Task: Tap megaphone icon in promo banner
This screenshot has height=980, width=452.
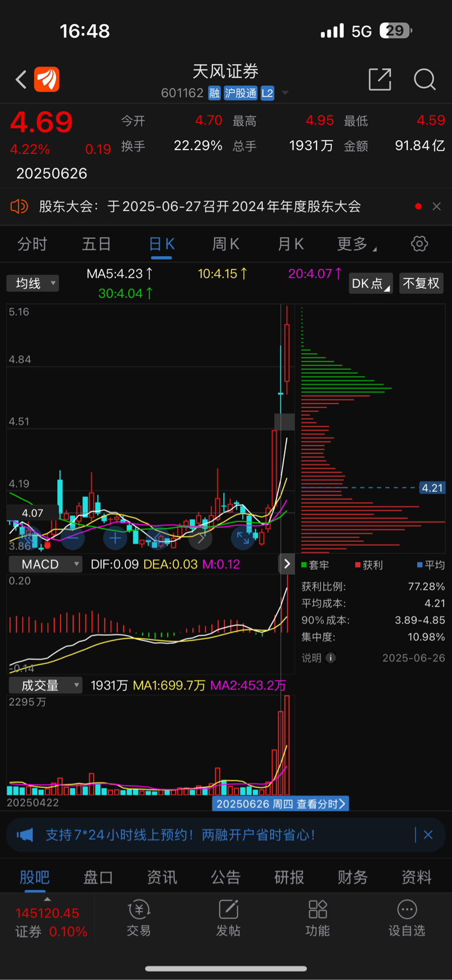Action: click(25, 835)
